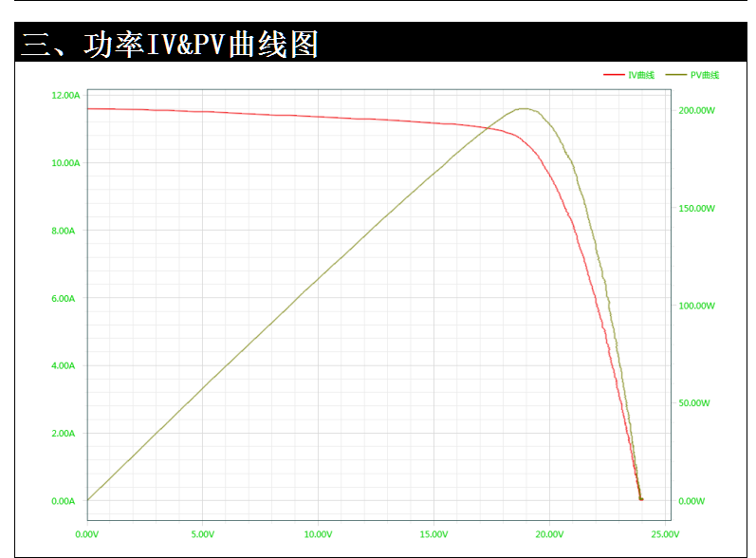This screenshot has height=558, width=756.
Task: Click the 100.00W axis label
Action: pyautogui.click(x=696, y=306)
